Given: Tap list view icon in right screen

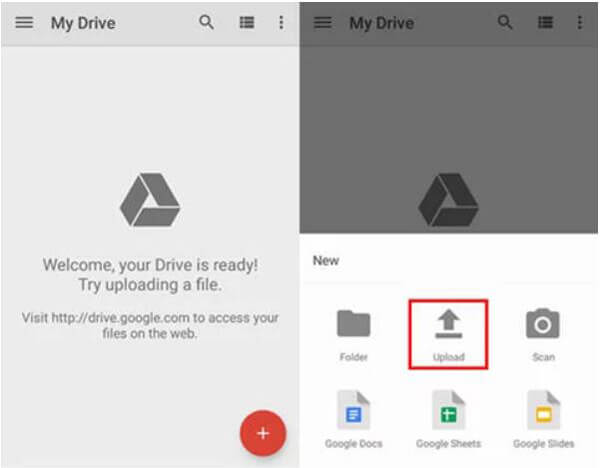Looking at the screenshot, I should pos(545,23).
